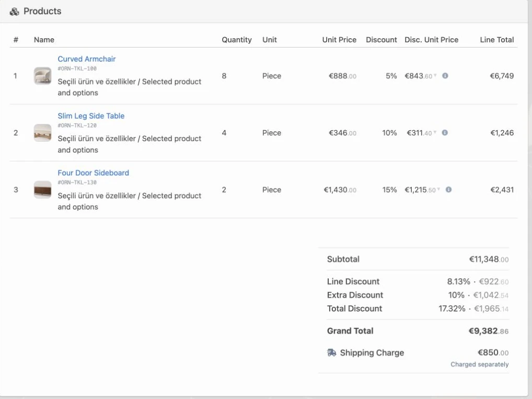Click the SKU code #ORN-TKL-120

tap(77, 126)
